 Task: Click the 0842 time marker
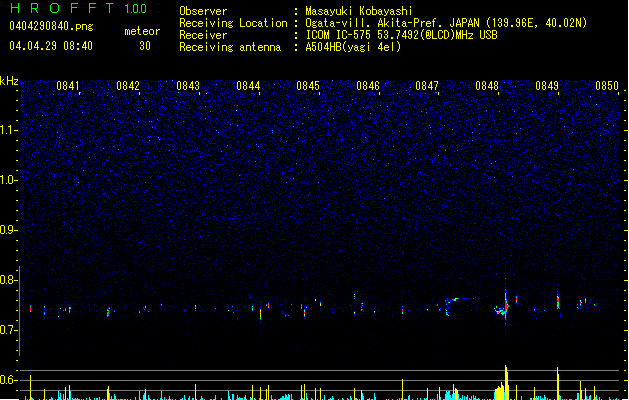(x=128, y=86)
